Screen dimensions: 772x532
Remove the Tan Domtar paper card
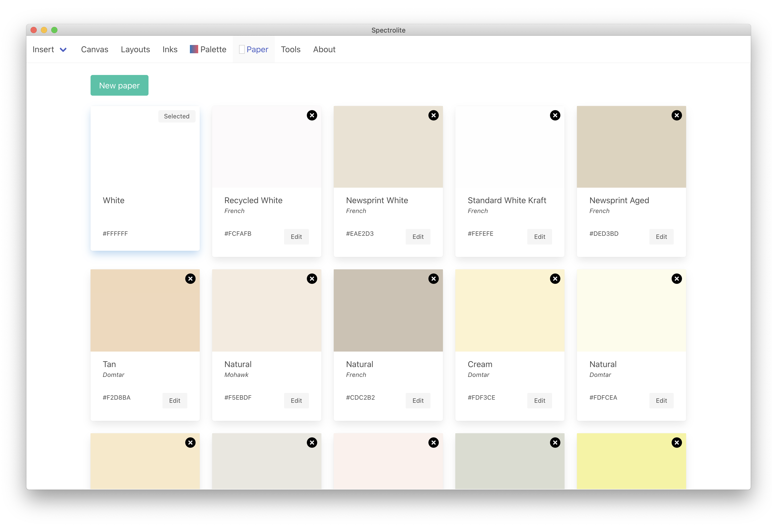pos(190,279)
